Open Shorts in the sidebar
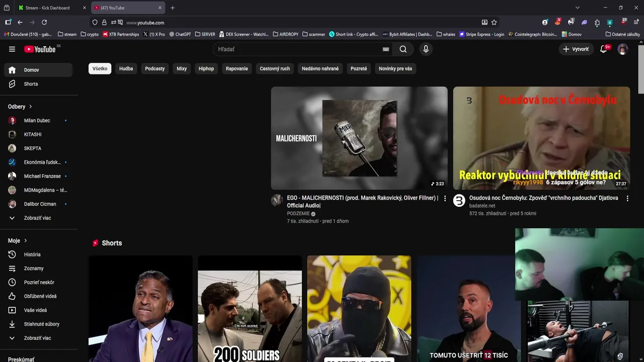The width and height of the screenshot is (644, 362). click(38, 84)
